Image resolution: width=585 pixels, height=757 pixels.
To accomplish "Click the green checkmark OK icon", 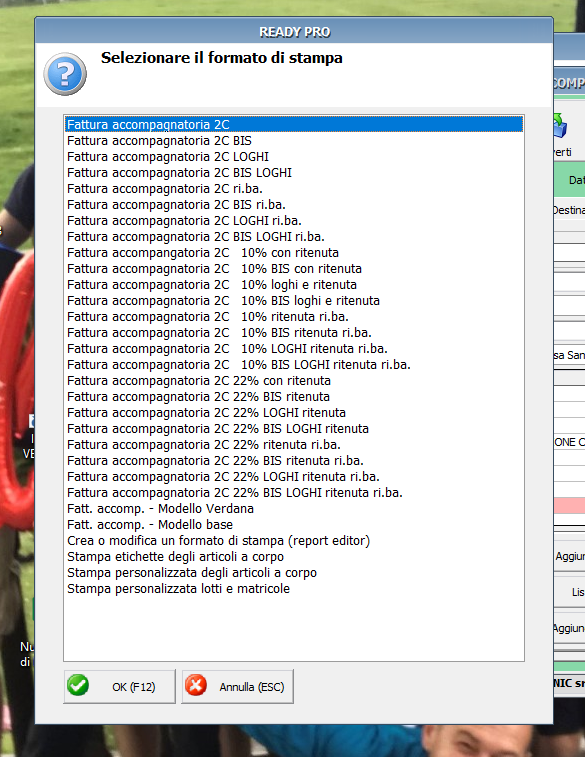I will coord(78,686).
